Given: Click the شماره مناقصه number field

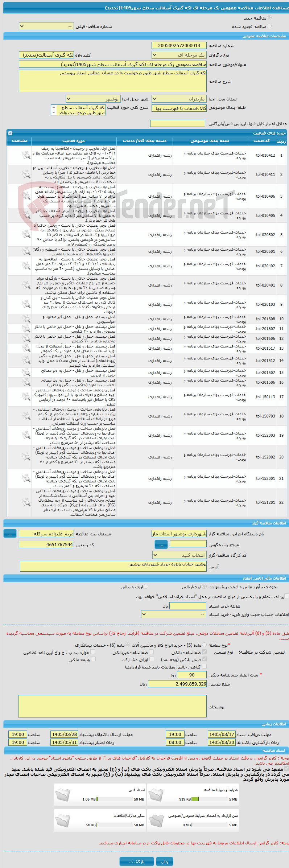Looking at the screenshot, I should pyautogui.click(x=179, y=45).
